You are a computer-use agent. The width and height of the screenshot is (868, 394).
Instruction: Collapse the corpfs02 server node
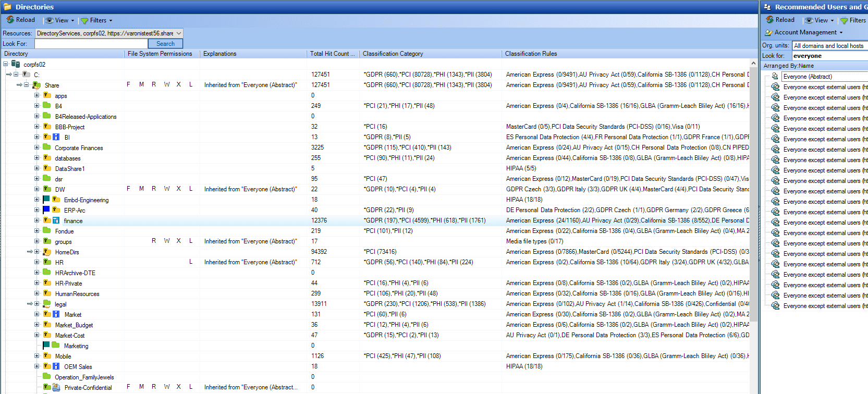point(5,64)
